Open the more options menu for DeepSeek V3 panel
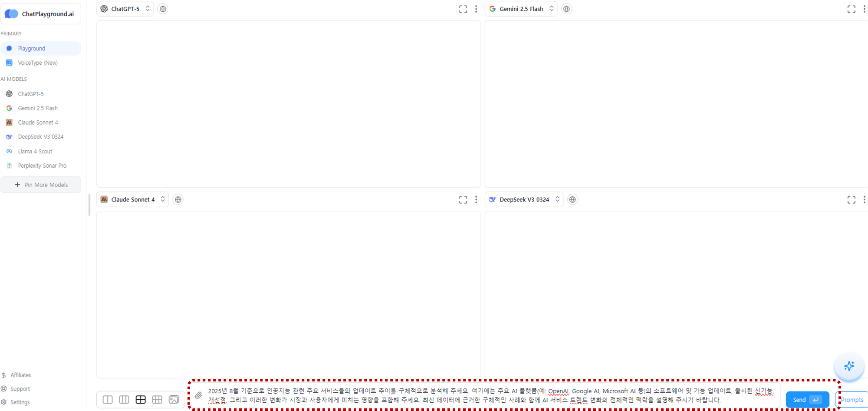 [864, 199]
